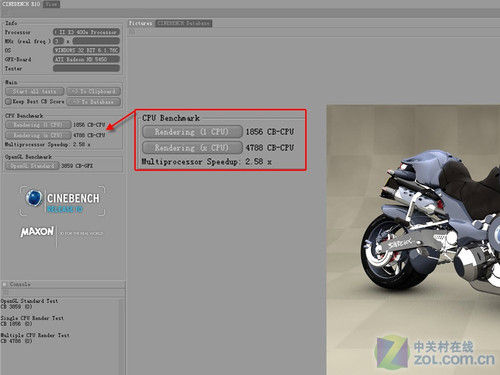Switch to the CINEBENCH Database tab
This screenshot has height=375, width=500.
tap(184, 23)
